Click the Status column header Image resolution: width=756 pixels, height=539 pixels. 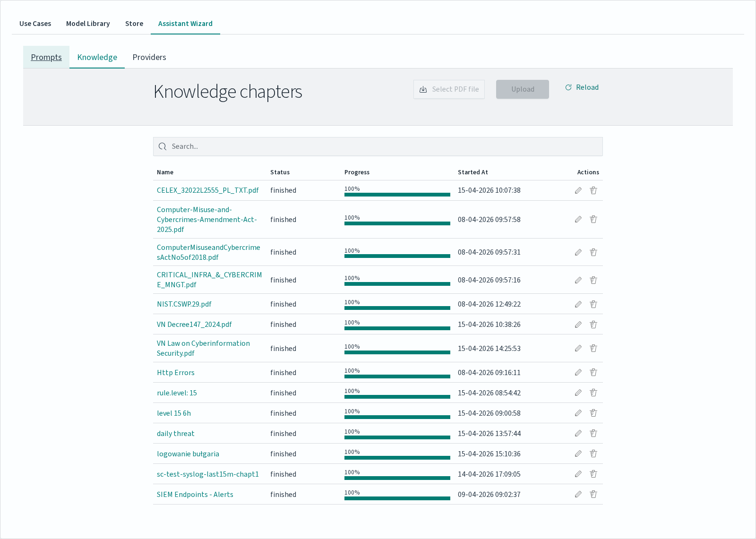click(280, 172)
